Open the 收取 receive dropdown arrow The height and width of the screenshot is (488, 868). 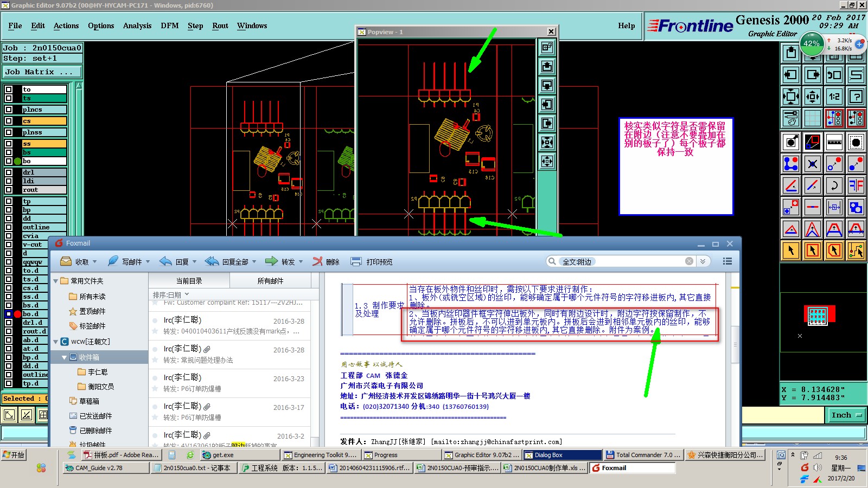[94, 262]
